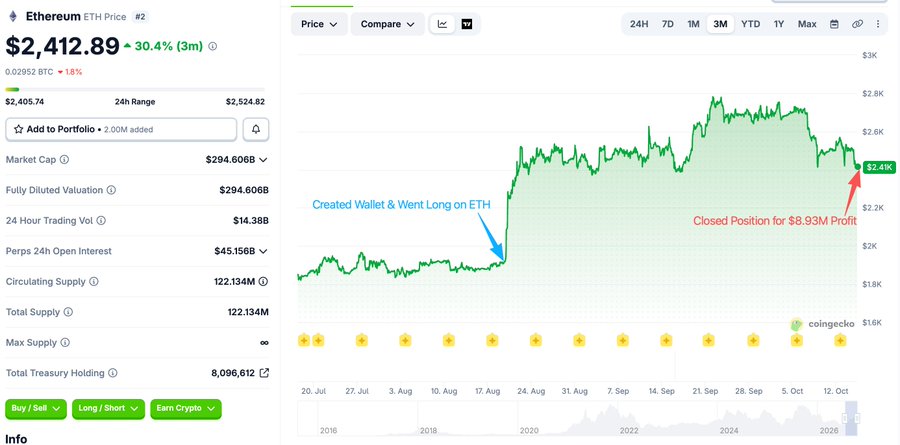Click the $2,524.82 range high value
Viewport: 900px width, 445px height.
point(245,102)
